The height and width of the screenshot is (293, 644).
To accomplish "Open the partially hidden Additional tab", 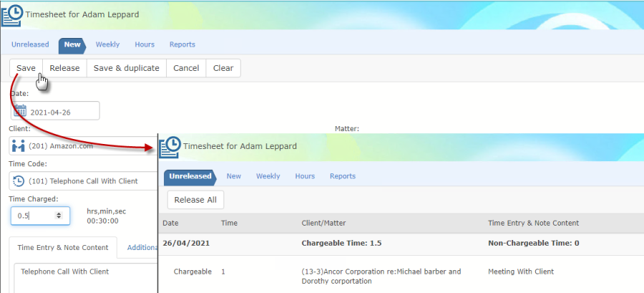I will 142,247.
